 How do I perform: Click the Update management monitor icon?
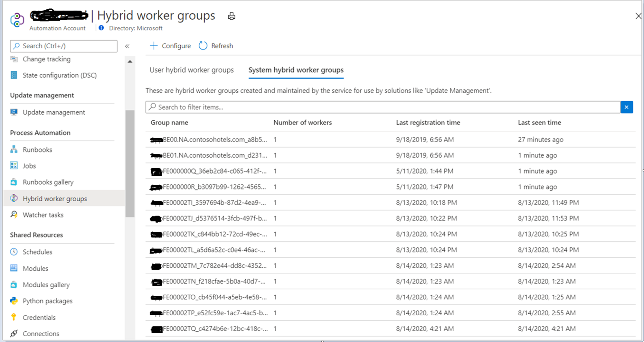(x=14, y=112)
